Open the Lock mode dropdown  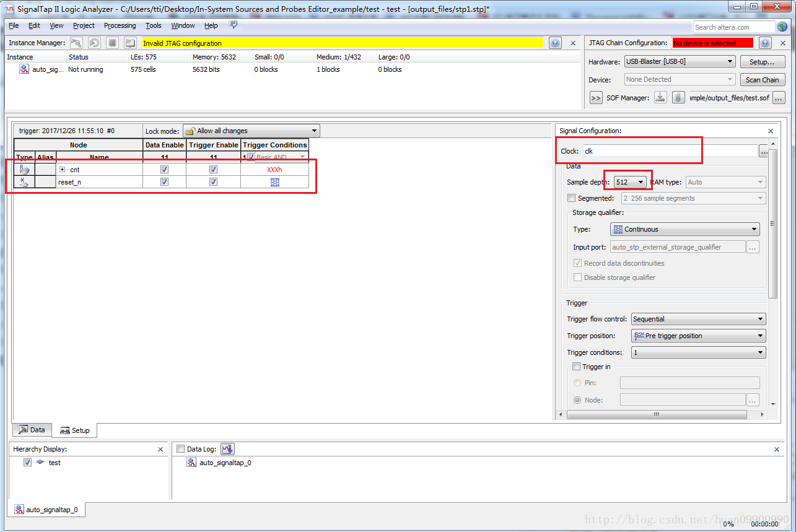251,131
